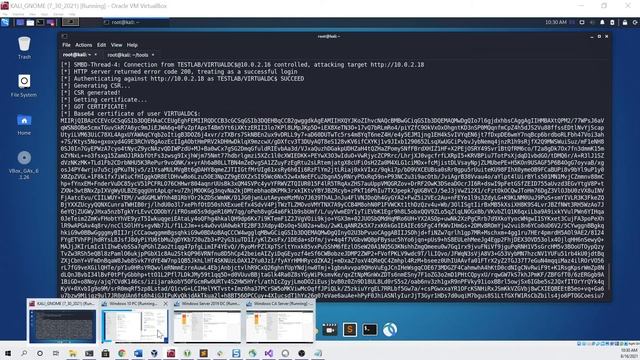640x360 pixels.
Task: Click the notification bell in the Kali panel
Action: (x=602, y=22)
